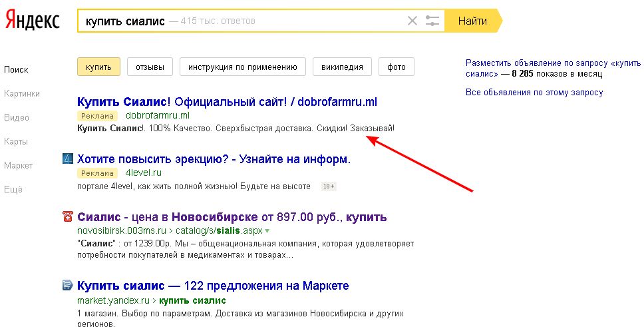Click the Yandex Market favicon icon

coord(67,286)
